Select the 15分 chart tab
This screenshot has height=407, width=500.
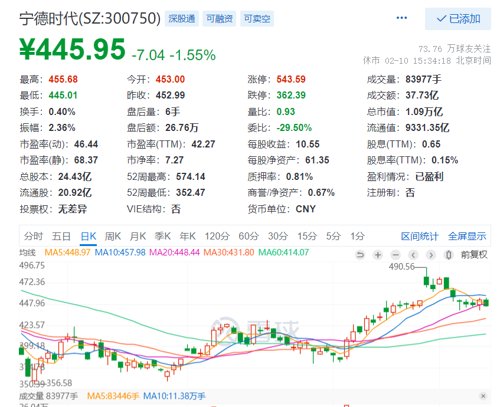307,236
